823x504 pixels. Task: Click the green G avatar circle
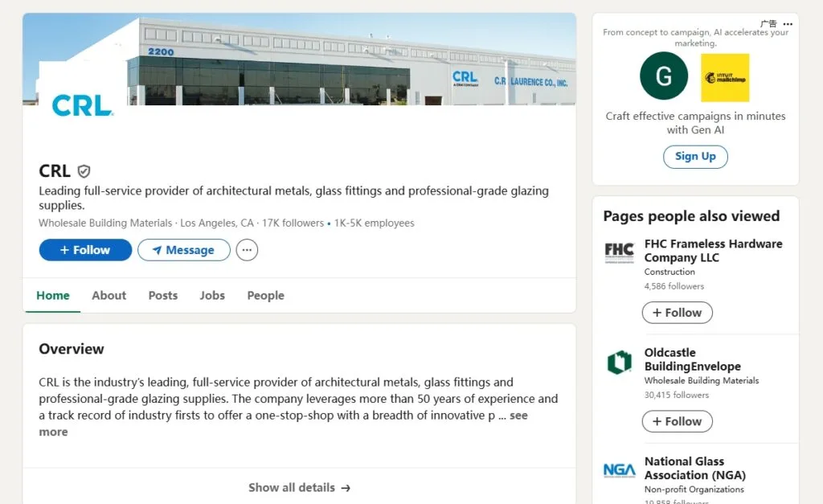point(664,76)
